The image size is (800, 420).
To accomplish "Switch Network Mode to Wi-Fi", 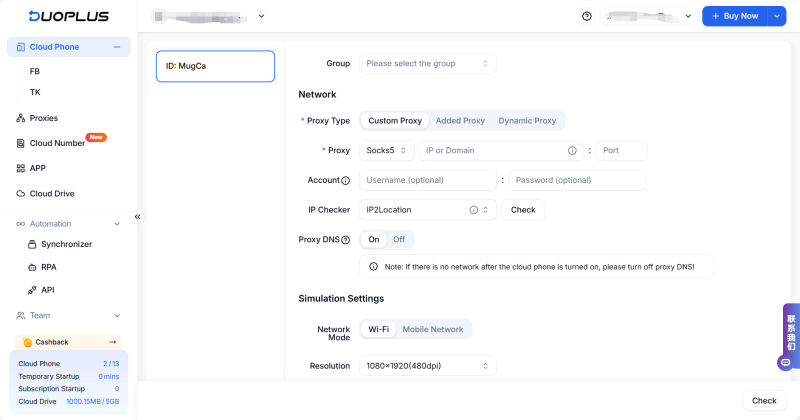I will [378, 329].
